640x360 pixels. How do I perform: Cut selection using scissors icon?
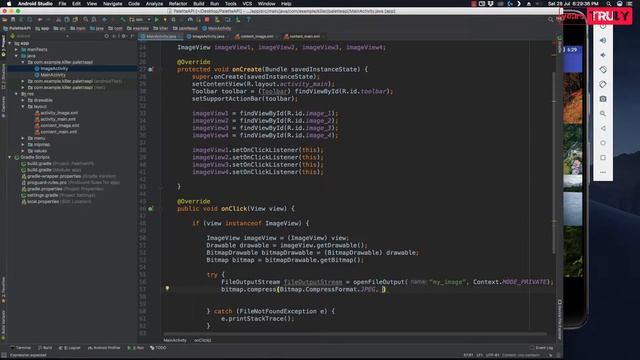click(x=58, y=20)
